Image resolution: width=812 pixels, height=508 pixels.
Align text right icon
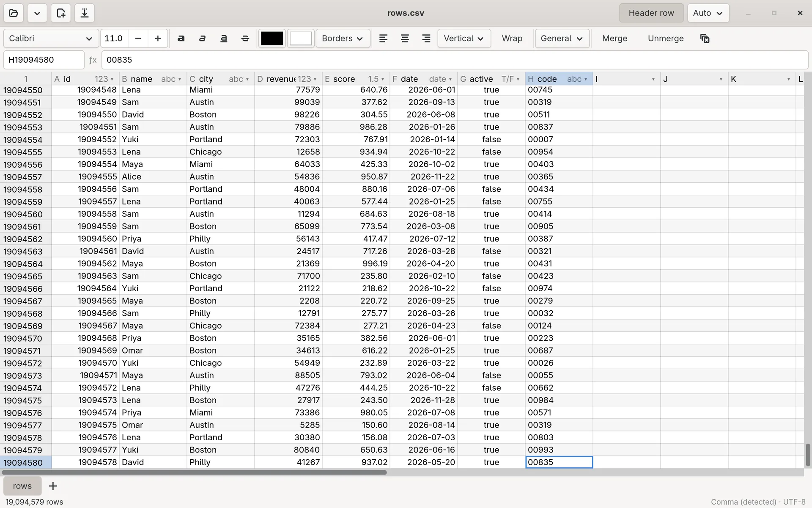tap(426, 39)
